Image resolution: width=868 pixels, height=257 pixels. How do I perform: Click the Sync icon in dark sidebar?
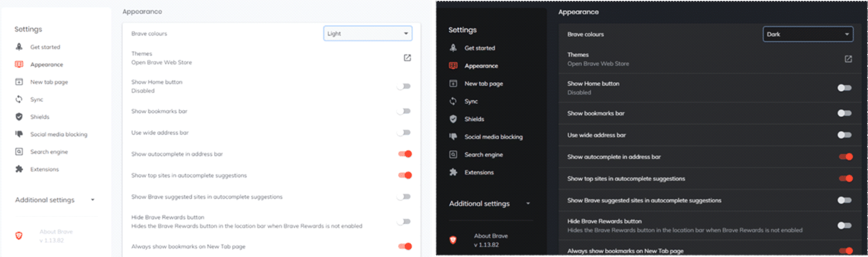(x=453, y=101)
